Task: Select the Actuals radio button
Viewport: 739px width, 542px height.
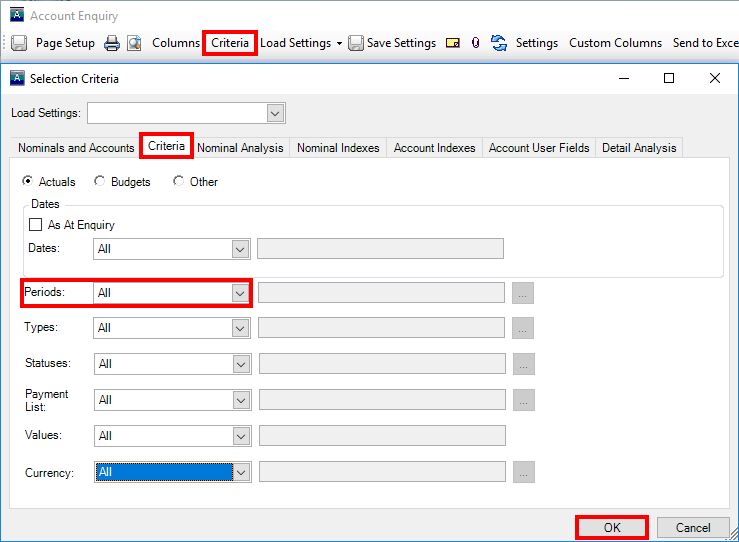Action: point(28,182)
